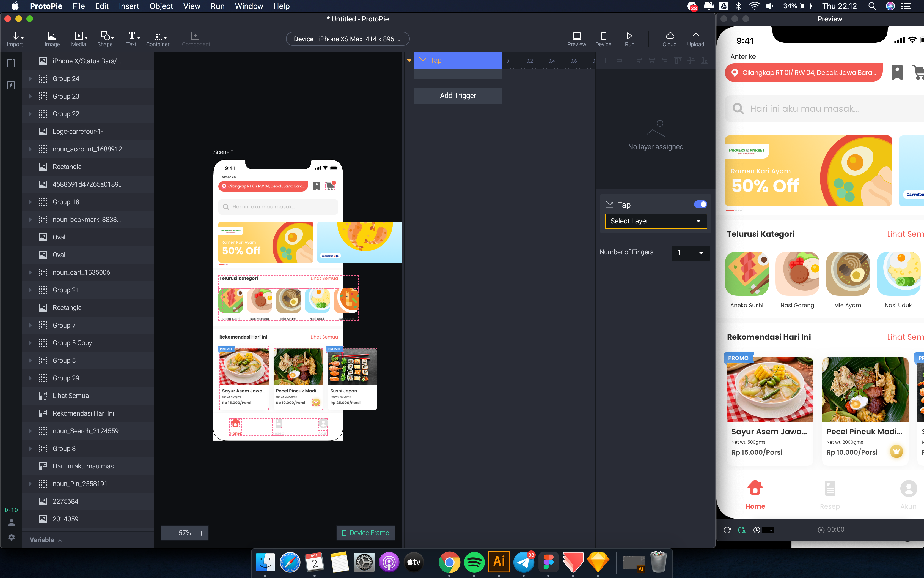924x578 pixels.
Task: Open the Edit menu
Action: pyautogui.click(x=101, y=6)
